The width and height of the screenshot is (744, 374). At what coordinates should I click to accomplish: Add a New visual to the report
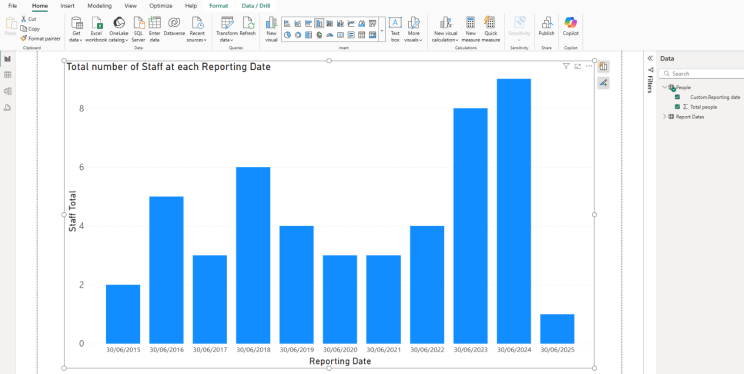coord(271,29)
